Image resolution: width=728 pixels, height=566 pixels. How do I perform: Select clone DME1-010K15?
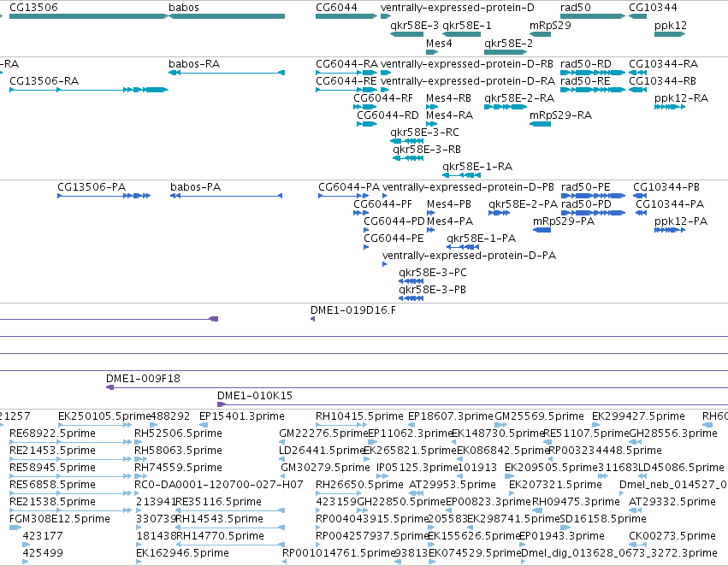pyautogui.click(x=472, y=404)
